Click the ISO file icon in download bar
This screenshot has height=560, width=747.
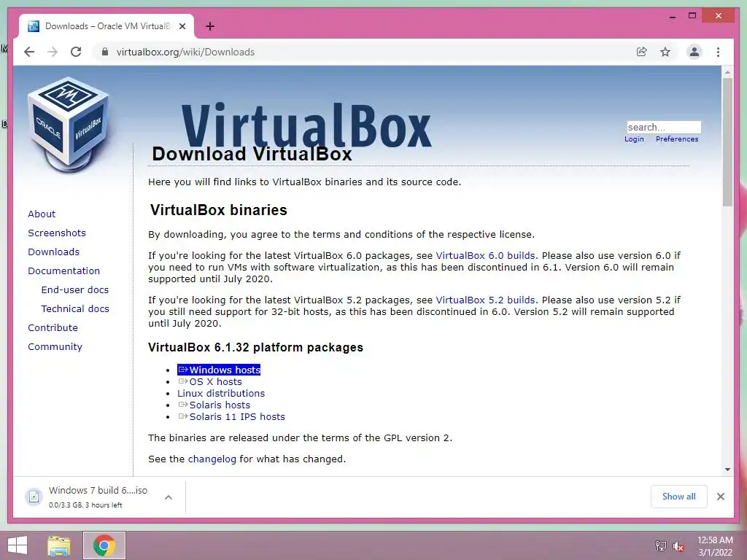(34, 497)
